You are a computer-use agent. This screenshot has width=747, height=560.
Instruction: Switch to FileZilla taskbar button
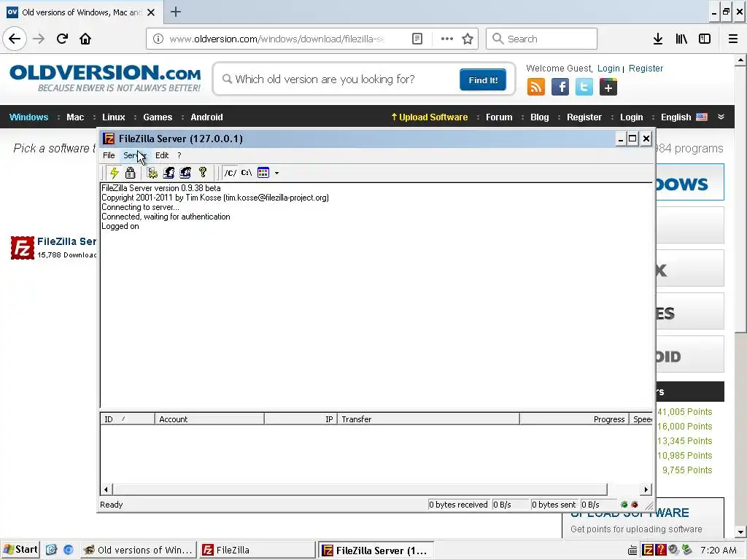[257, 550]
